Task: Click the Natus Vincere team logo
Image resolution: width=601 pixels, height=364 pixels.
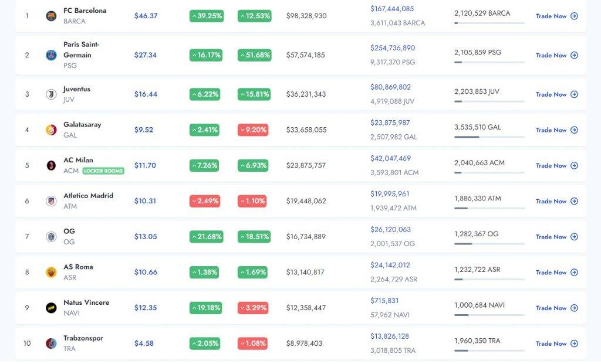Action: pos(51,308)
